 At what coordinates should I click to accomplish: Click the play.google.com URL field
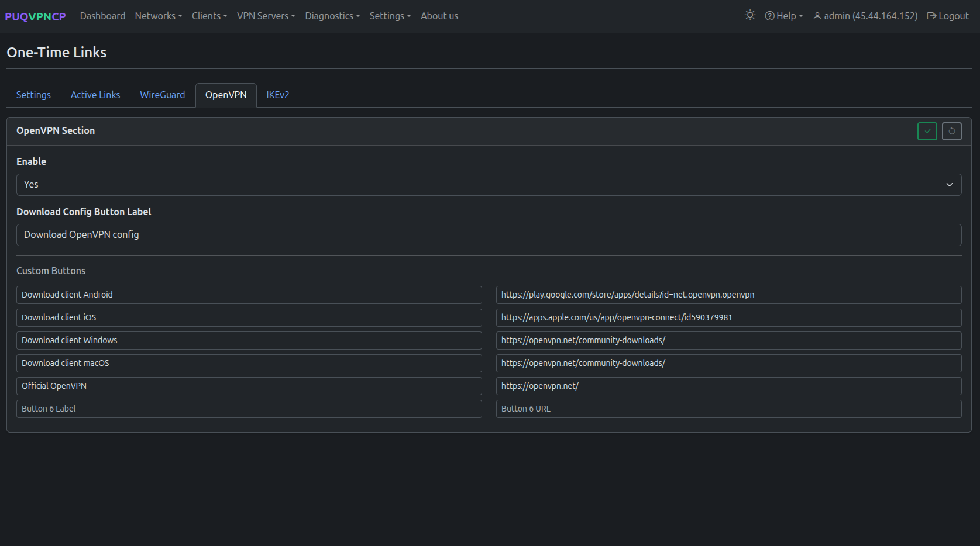(729, 295)
